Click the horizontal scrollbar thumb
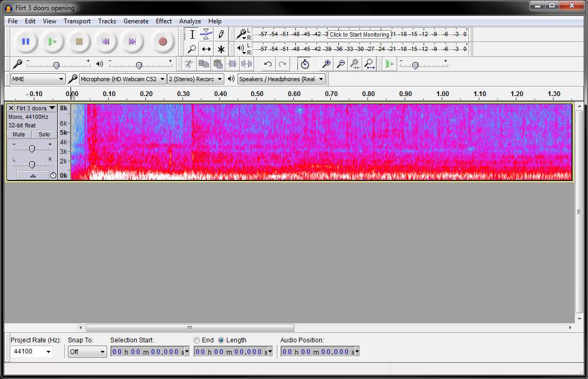The width and height of the screenshot is (588, 379). (x=190, y=328)
